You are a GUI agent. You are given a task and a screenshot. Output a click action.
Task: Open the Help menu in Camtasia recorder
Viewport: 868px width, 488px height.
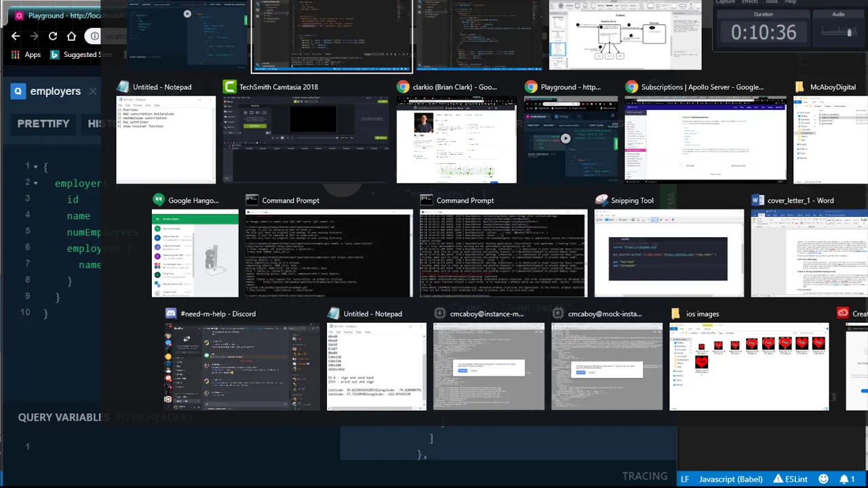pos(791,2)
